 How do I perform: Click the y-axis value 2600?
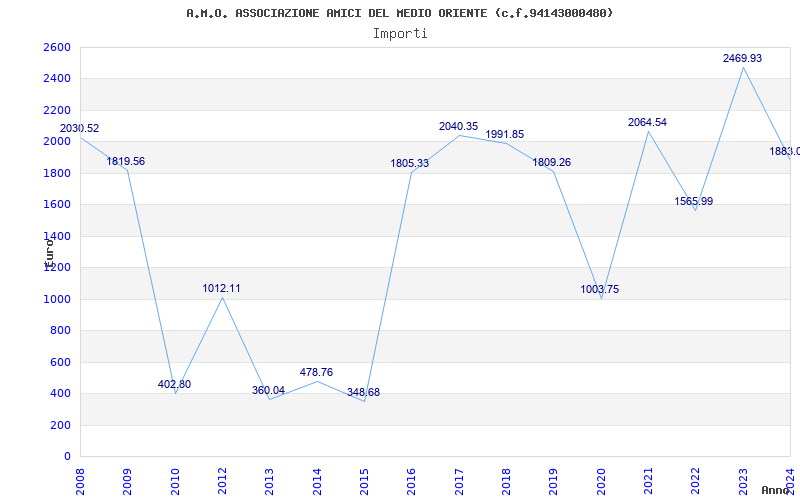(57, 47)
